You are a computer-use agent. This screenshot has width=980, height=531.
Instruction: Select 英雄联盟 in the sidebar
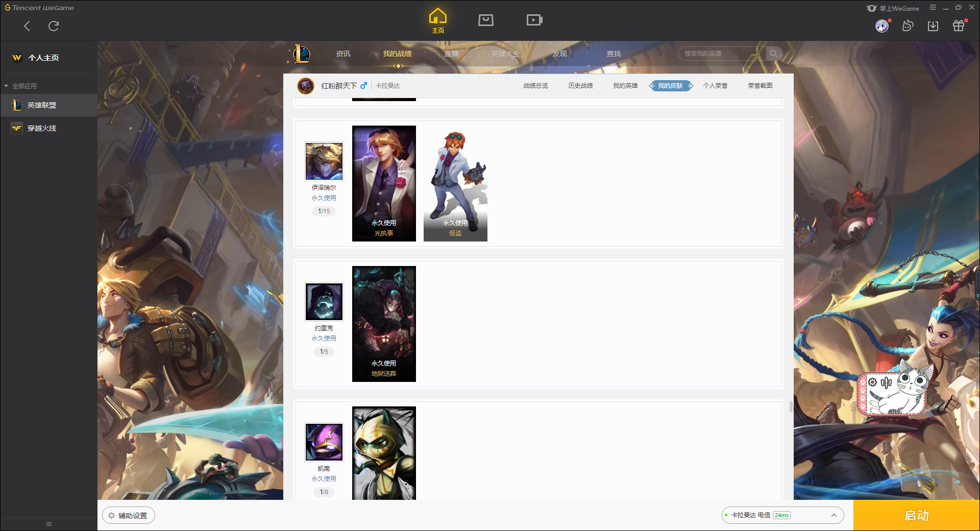pyautogui.click(x=48, y=105)
